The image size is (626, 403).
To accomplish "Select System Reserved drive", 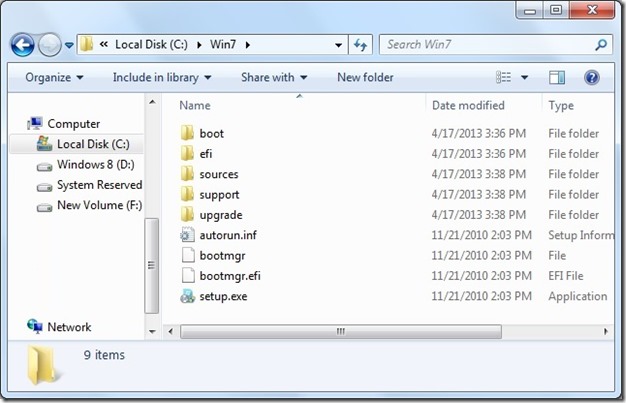I will coord(99,185).
